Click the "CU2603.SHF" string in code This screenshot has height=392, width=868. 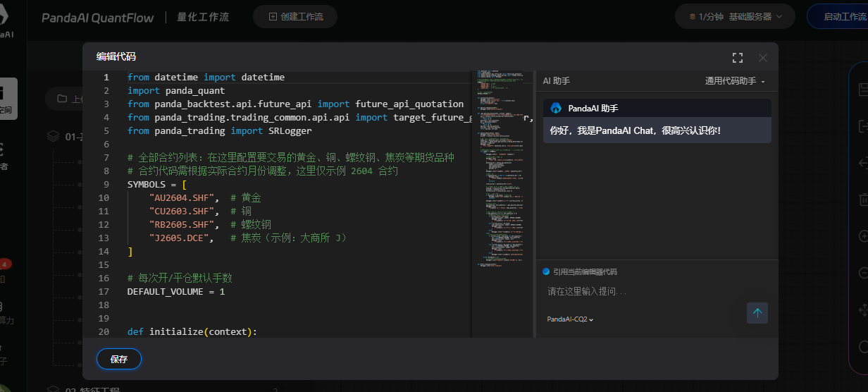[182, 212]
